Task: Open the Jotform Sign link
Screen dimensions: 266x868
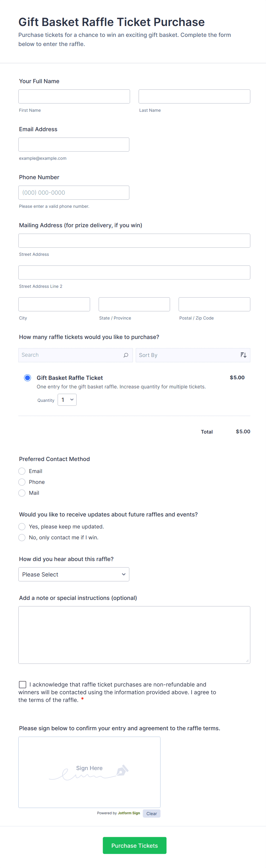Action: [129, 813]
